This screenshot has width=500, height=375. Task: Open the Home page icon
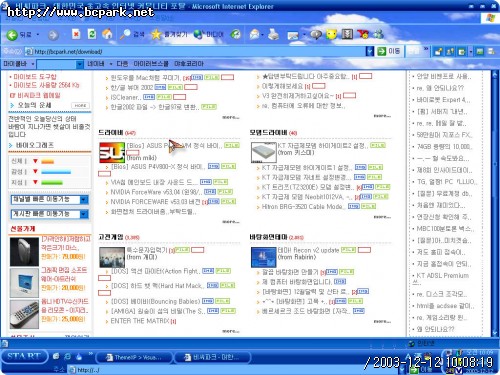[107, 34]
